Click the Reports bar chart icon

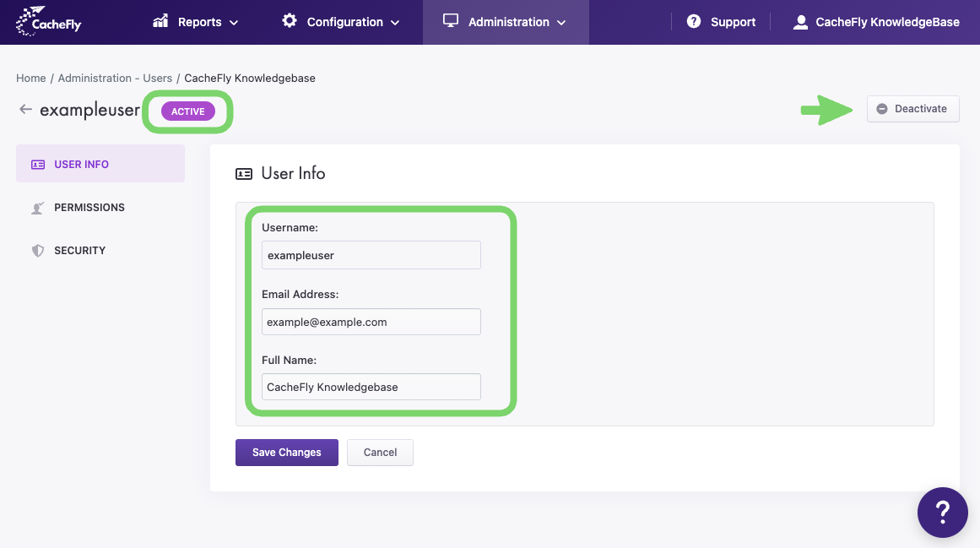coord(160,21)
